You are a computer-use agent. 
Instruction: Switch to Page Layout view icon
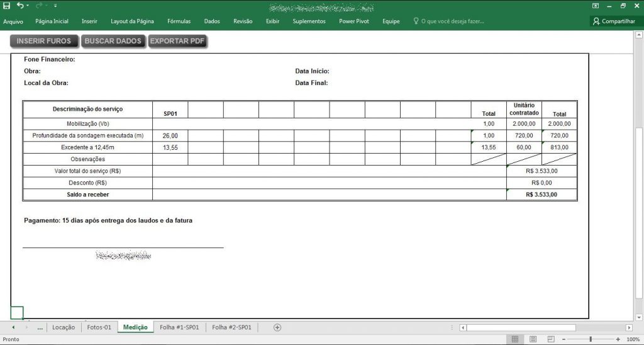click(533, 339)
